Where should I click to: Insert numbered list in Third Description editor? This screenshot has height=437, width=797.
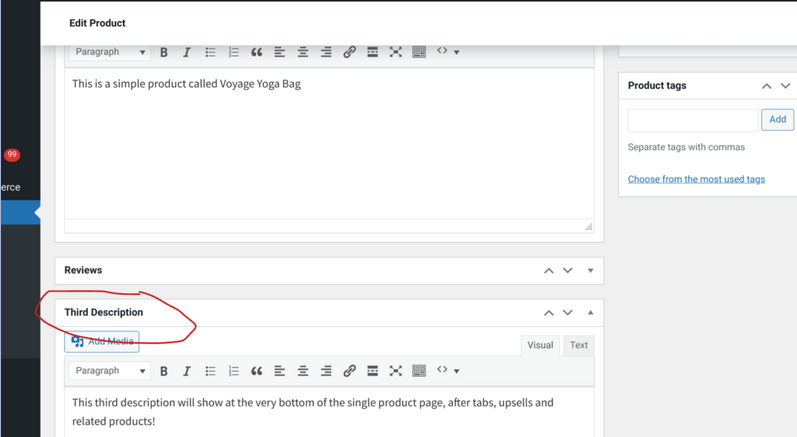[x=233, y=371]
